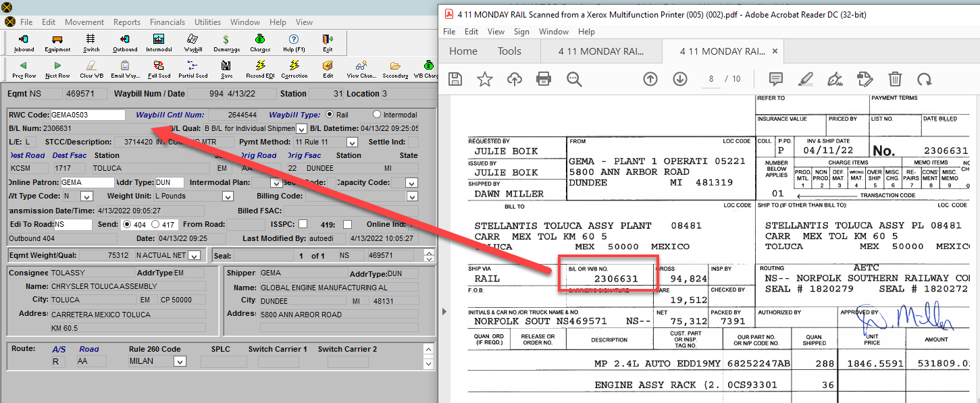Open the Financials menu
The height and width of the screenshot is (403, 980).
167,22
